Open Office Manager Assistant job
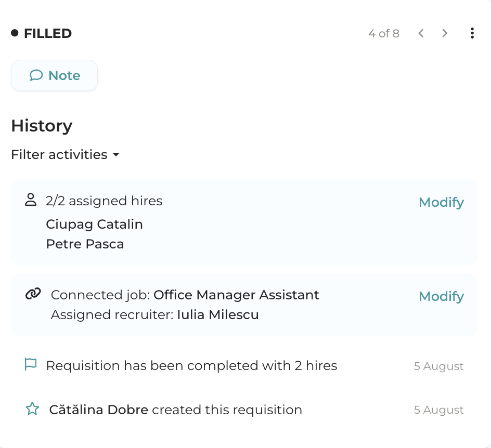Image resolution: width=491 pixels, height=448 pixels. (236, 295)
